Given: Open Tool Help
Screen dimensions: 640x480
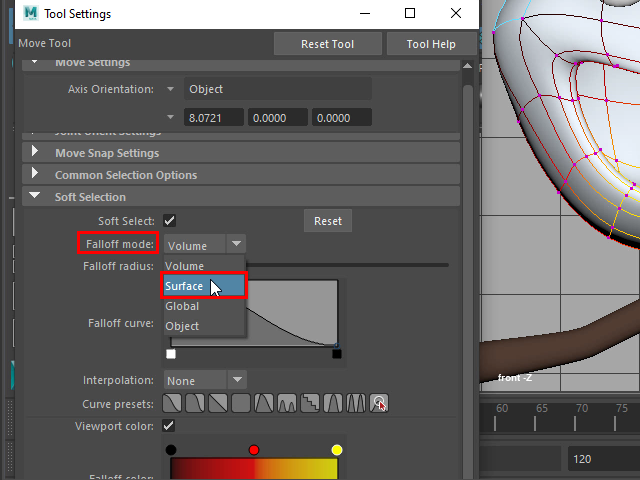Looking at the screenshot, I should (x=431, y=44).
